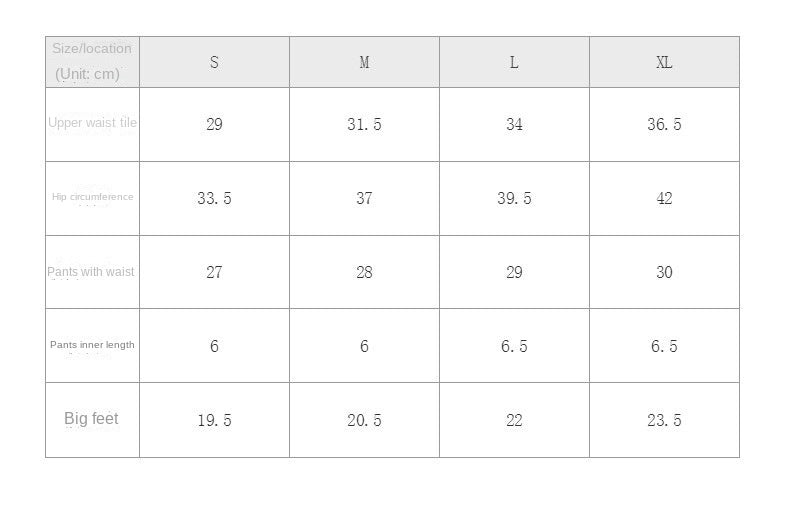The height and width of the screenshot is (512, 790).
Task: Click the 42 hip circumference XL value
Action: click(664, 199)
